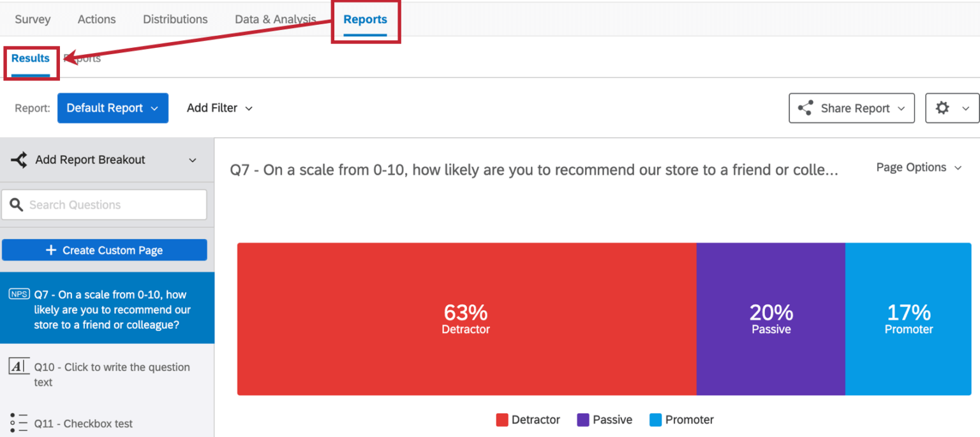980x437 pixels.
Task: Click the red Detractor legend swatch
Action: [x=501, y=420]
